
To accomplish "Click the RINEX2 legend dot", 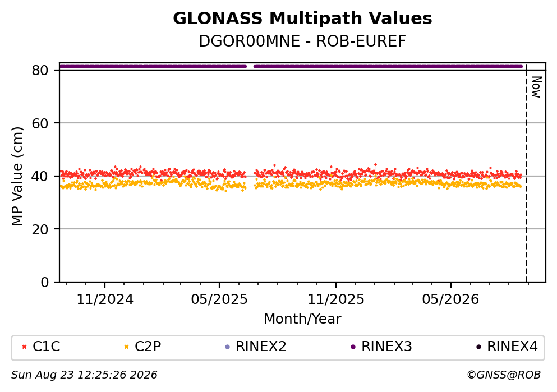I will (x=228, y=347).
